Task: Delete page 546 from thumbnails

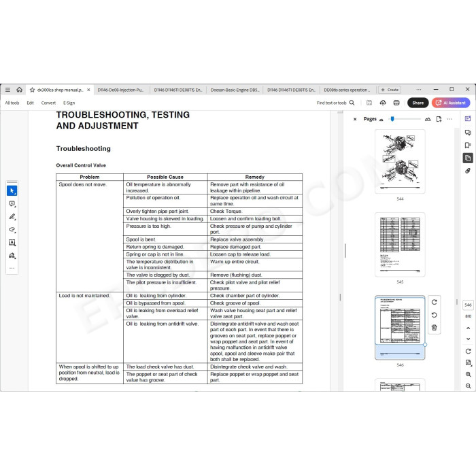Action: tap(434, 328)
